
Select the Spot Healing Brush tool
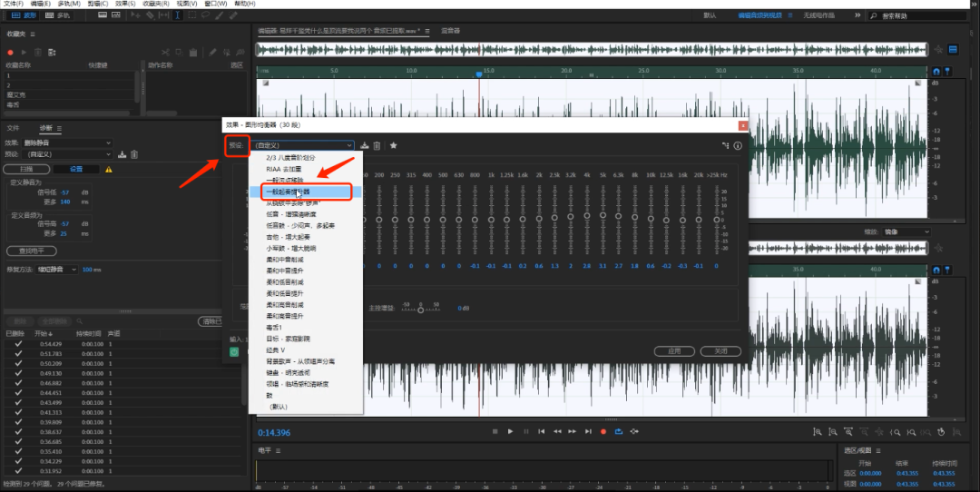click(x=233, y=15)
